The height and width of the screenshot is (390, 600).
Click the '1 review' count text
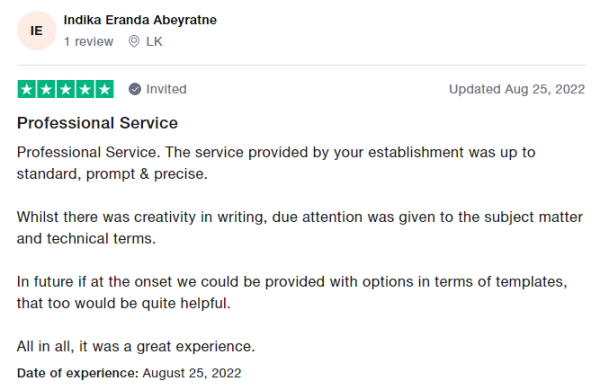pos(88,41)
